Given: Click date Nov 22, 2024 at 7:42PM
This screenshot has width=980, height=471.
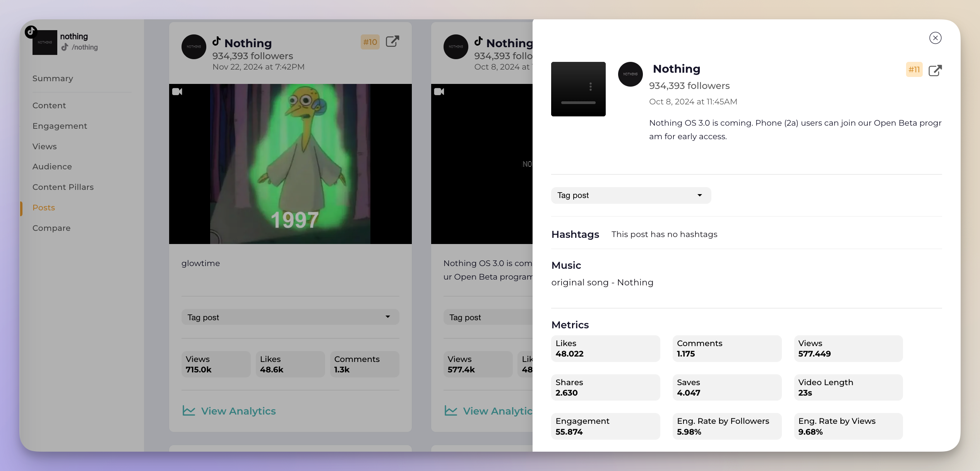Looking at the screenshot, I should pos(259,67).
